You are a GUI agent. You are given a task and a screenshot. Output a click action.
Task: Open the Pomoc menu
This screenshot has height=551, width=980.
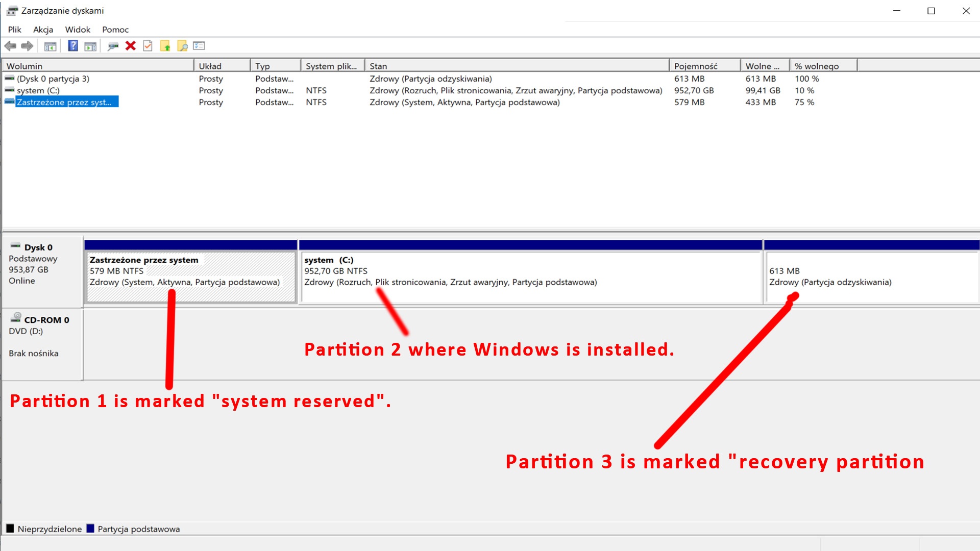coord(115,30)
